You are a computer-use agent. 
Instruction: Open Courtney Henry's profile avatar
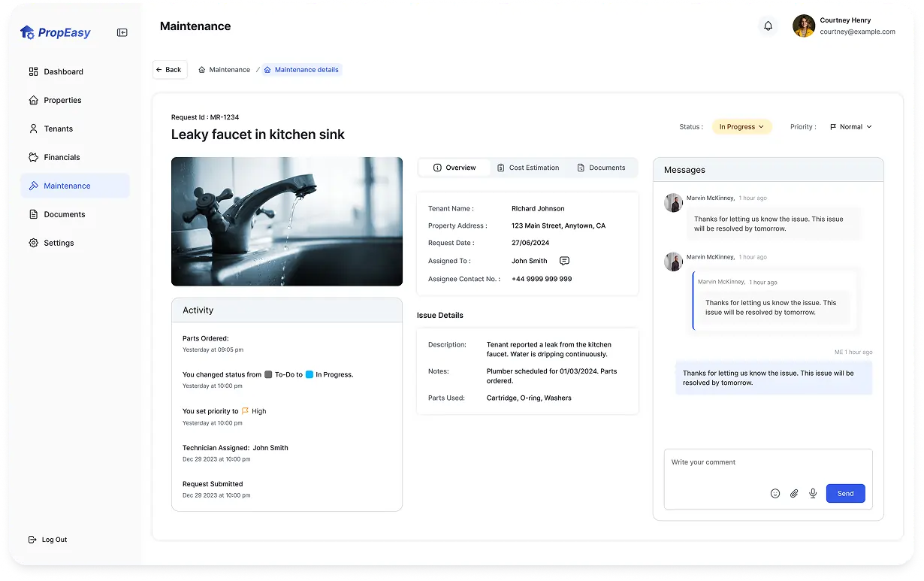click(804, 26)
